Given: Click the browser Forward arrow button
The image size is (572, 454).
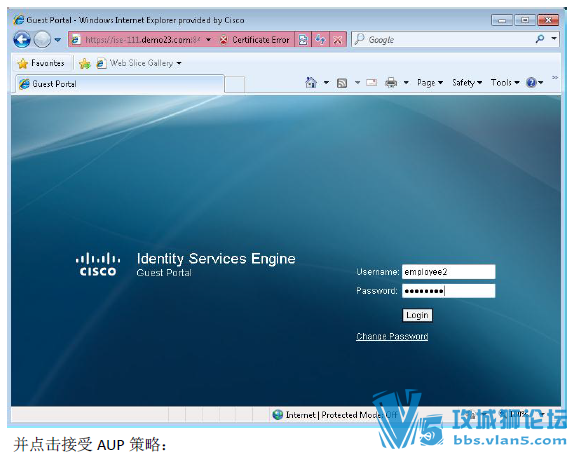Looking at the screenshot, I should click(x=42, y=39).
